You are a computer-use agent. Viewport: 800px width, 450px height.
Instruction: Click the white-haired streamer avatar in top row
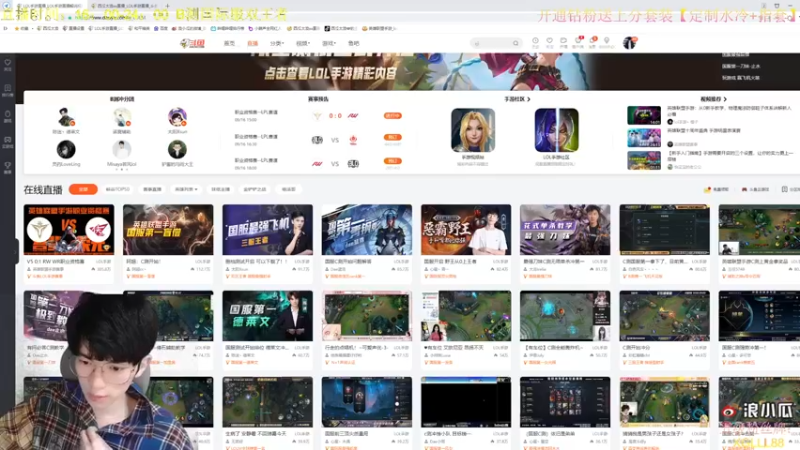[x=121, y=117]
